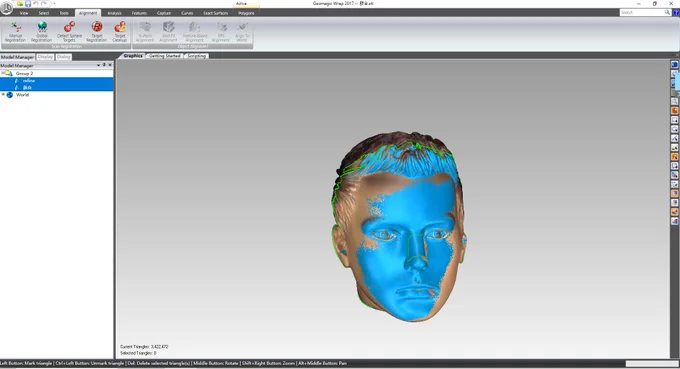Viewport: 680px width, 369px height.
Task: Expand the World tree node
Action: [3, 95]
